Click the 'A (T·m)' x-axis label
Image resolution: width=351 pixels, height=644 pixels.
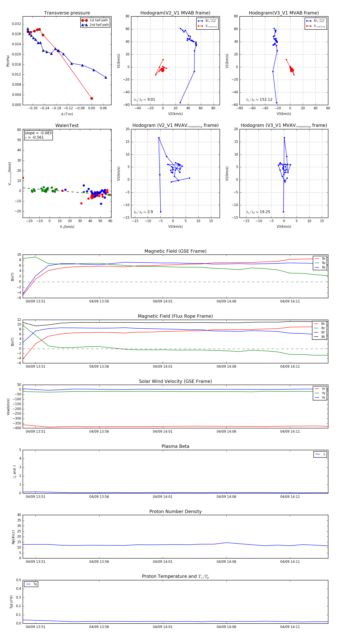click(x=67, y=114)
